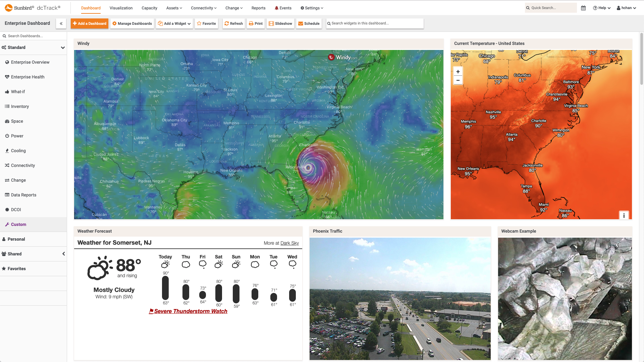The image size is (644, 362).
Task: Open the Add a Widget dropdown
Action: coord(174,23)
